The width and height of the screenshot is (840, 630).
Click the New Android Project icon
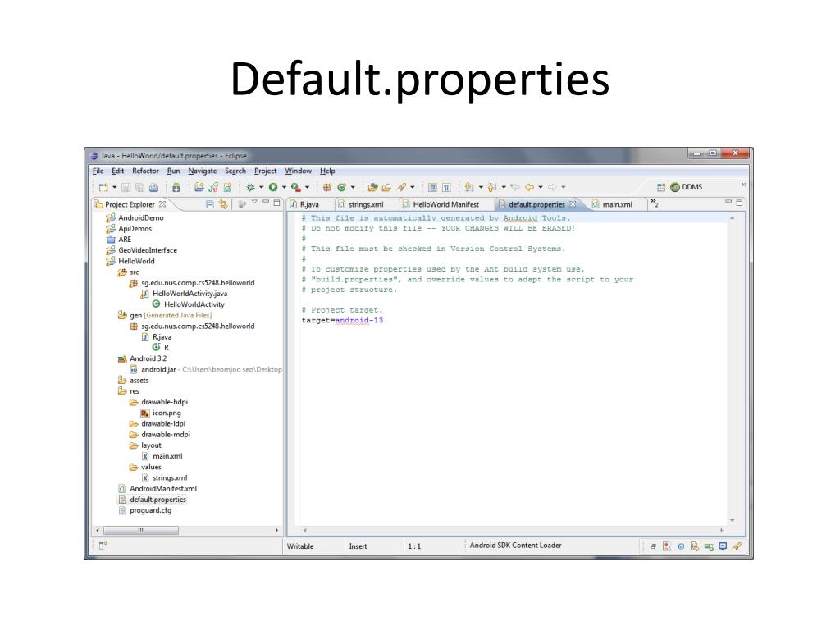[x=199, y=187]
